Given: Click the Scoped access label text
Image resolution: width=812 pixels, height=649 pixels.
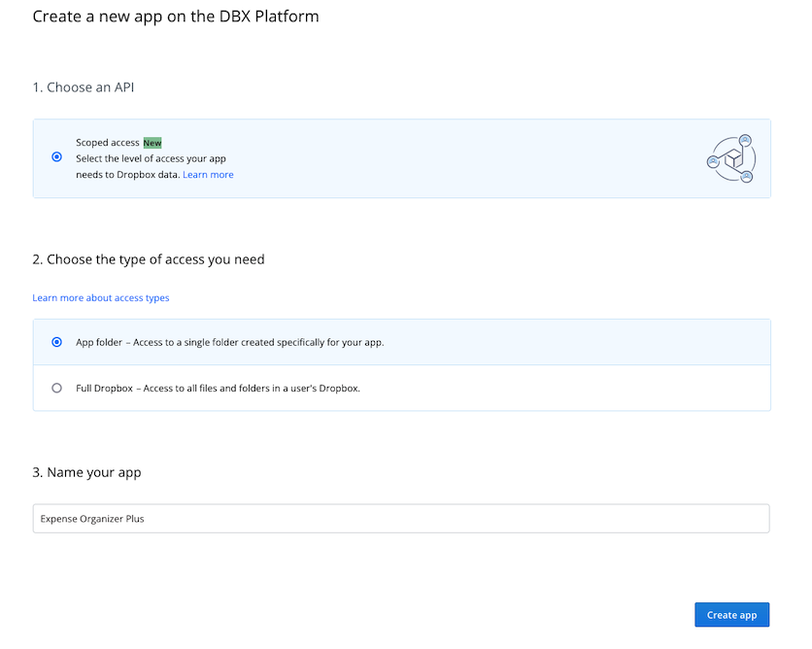Looking at the screenshot, I should pos(108,143).
